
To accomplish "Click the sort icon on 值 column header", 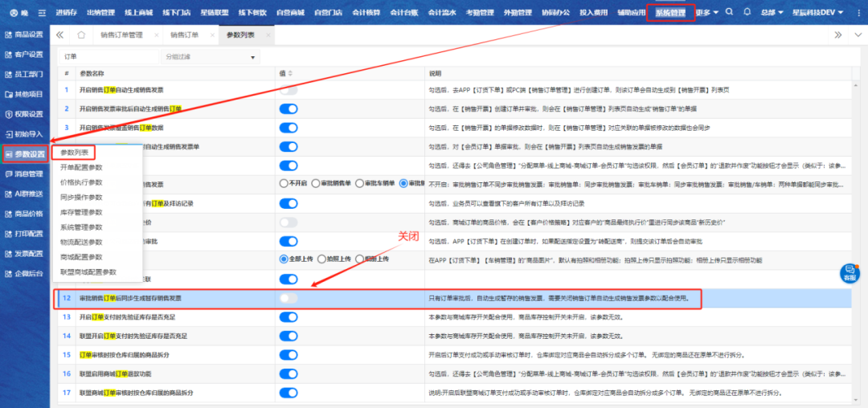I will tap(291, 73).
